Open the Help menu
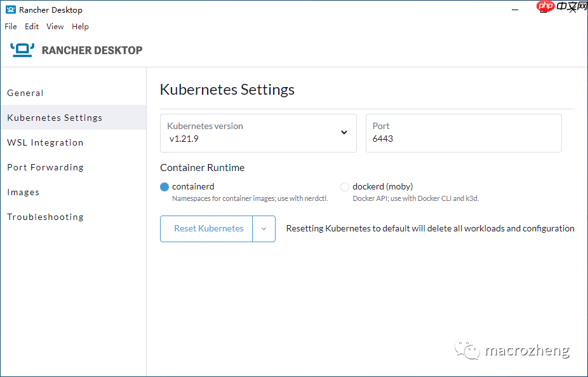The height and width of the screenshot is (377, 588). [80, 27]
